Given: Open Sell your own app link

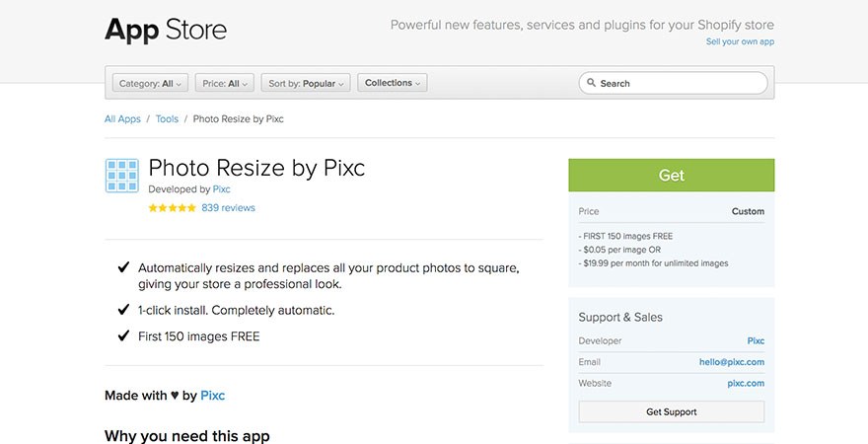Looking at the screenshot, I should coord(740,41).
